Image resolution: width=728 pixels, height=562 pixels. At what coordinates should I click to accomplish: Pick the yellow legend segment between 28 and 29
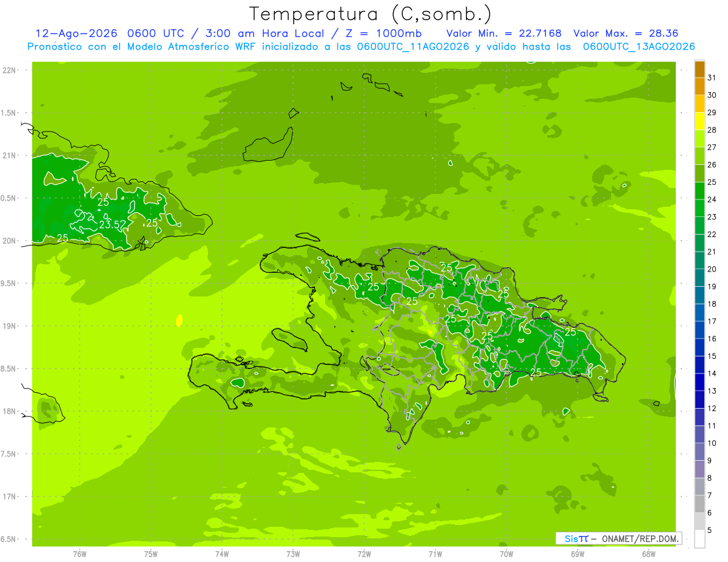point(699,121)
